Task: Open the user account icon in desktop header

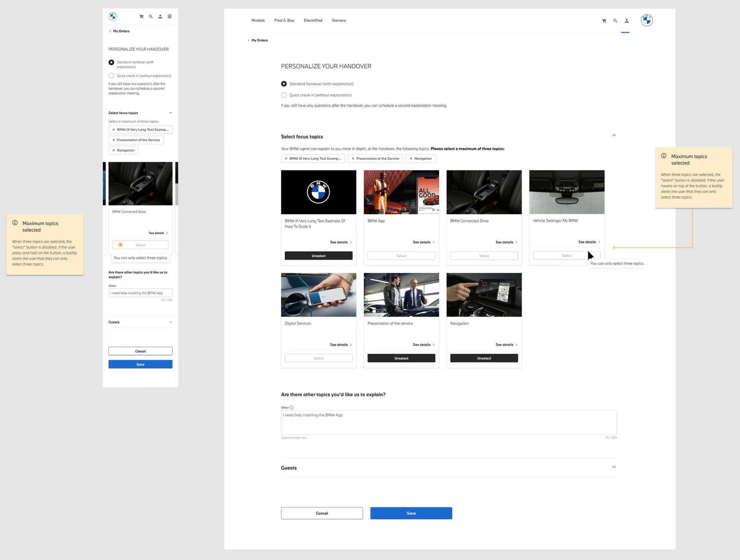Action: point(626,21)
